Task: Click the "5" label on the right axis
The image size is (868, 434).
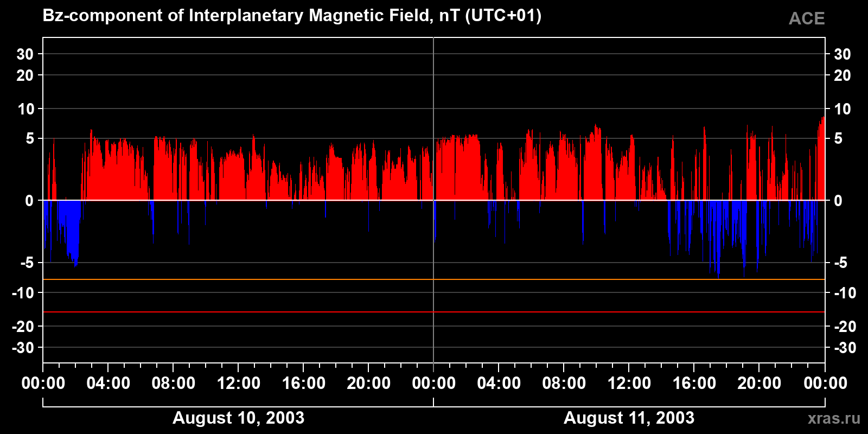Action: click(x=838, y=139)
